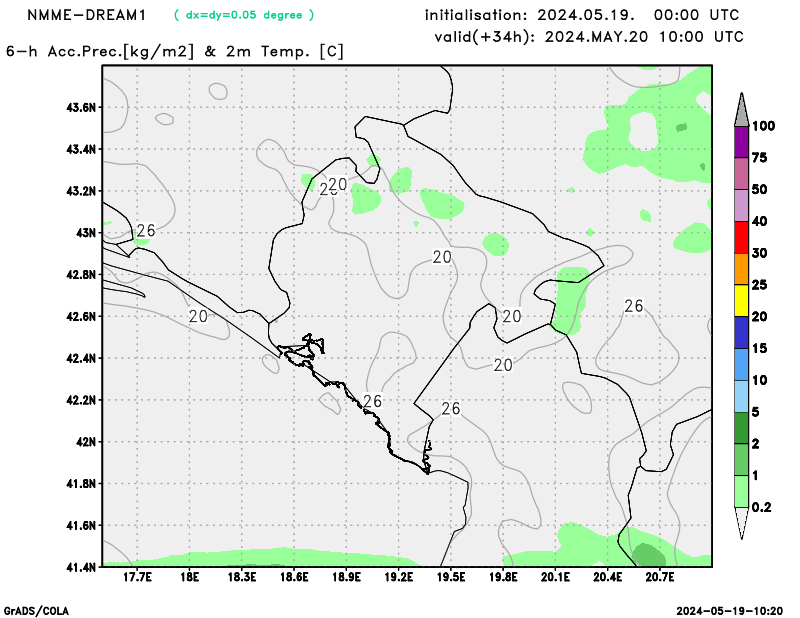Click the 17.7E longitude label
Screen dimensions: 800x618
click(137, 577)
